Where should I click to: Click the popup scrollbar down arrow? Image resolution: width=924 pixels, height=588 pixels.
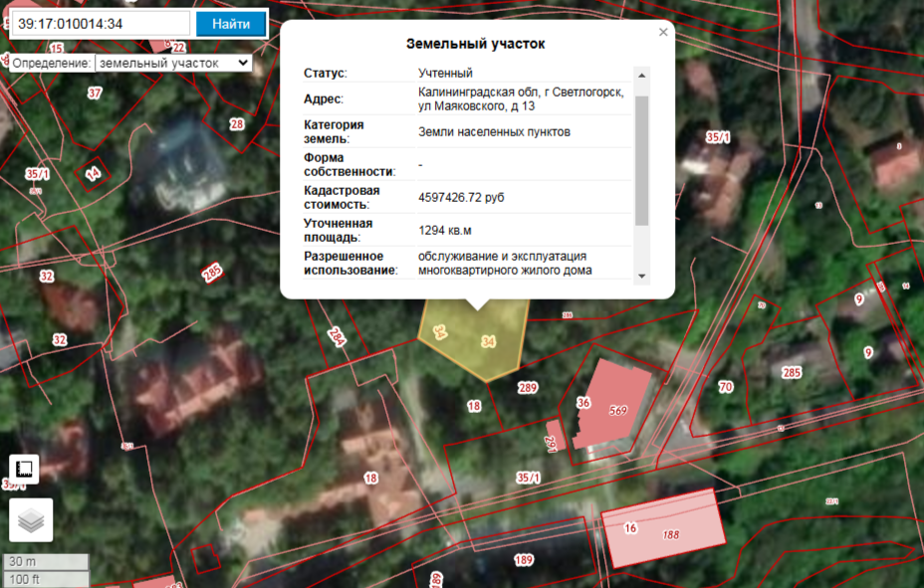tap(642, 276)
